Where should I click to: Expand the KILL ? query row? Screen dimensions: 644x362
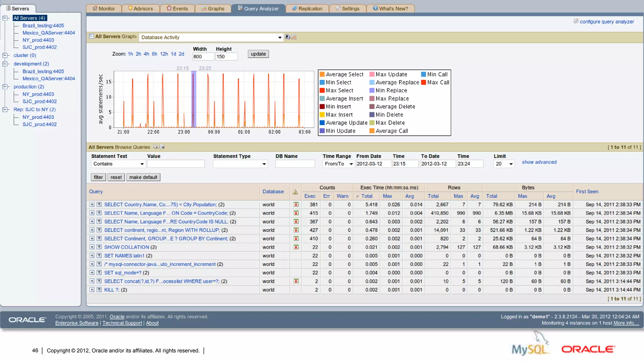92,289
